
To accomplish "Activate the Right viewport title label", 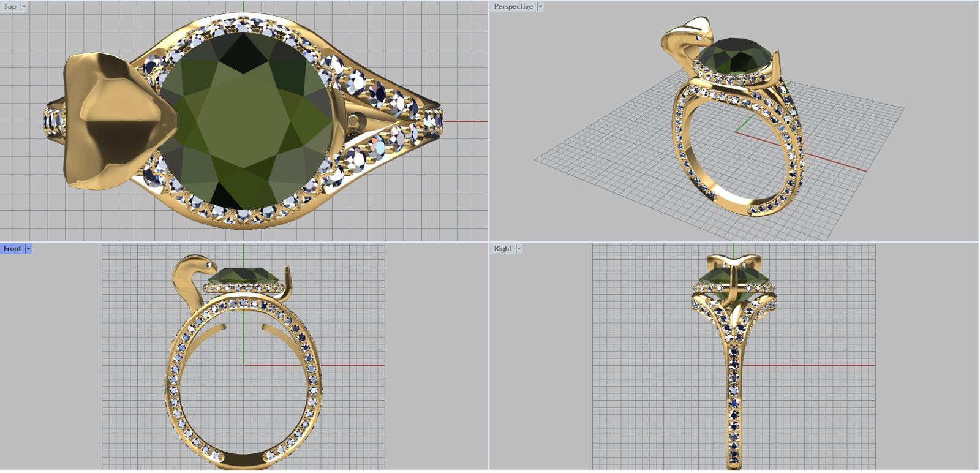I will point(502,249).
